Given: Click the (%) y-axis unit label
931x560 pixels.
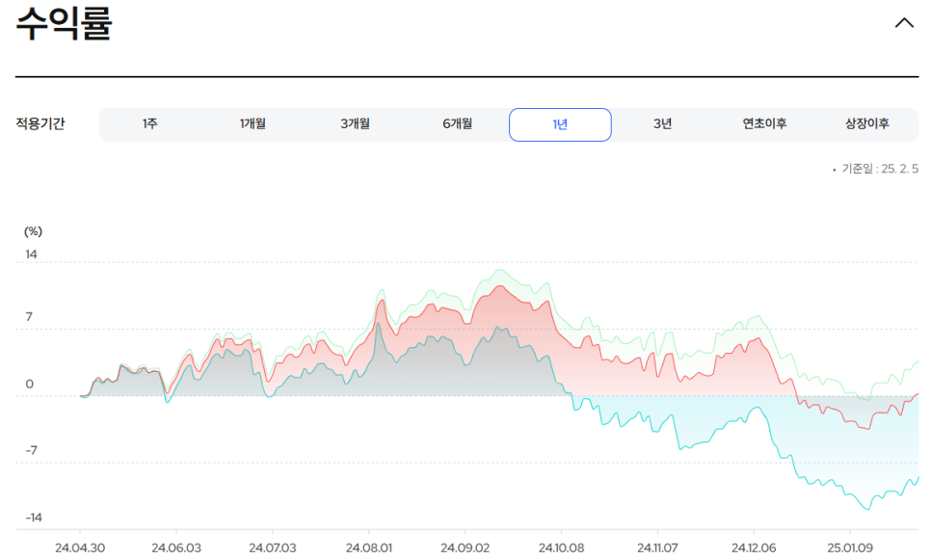Looking at the screenshot, I should pos(33,231).
